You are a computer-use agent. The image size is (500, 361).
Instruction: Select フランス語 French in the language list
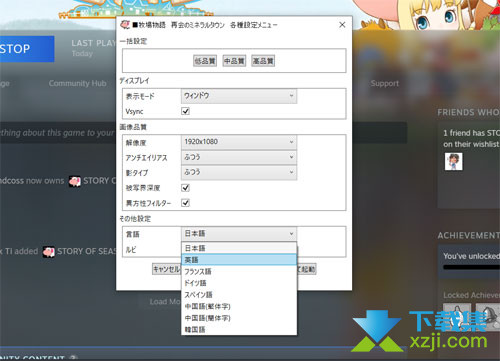239,271
